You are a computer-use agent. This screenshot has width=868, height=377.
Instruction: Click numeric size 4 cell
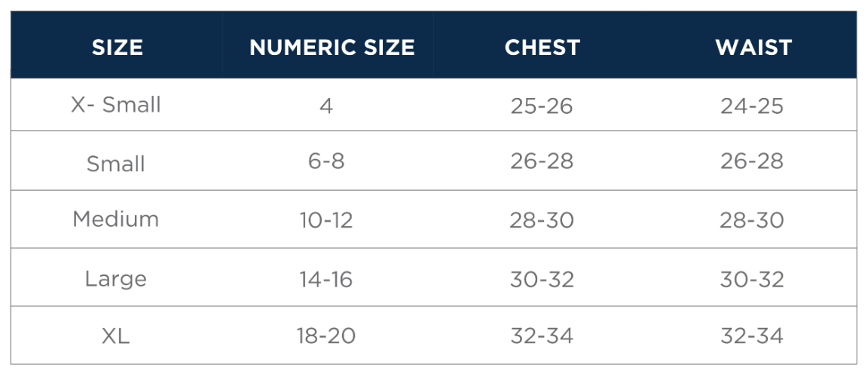325,106
